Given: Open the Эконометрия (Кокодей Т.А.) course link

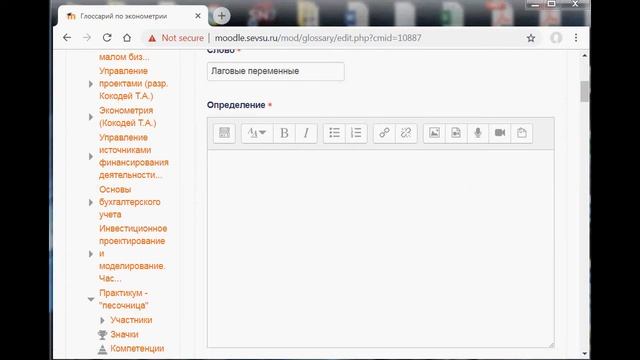Looking at the screenshot, I should (127, 117).
